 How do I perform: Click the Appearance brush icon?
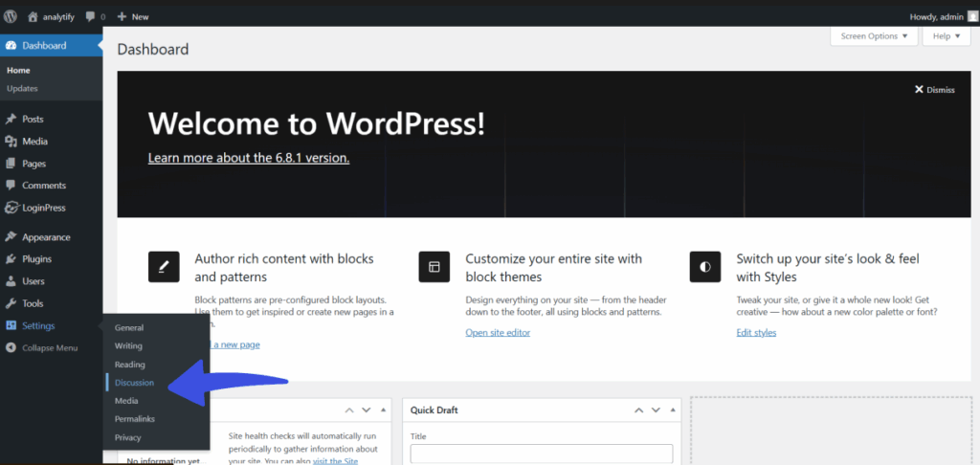coord(11,237)
